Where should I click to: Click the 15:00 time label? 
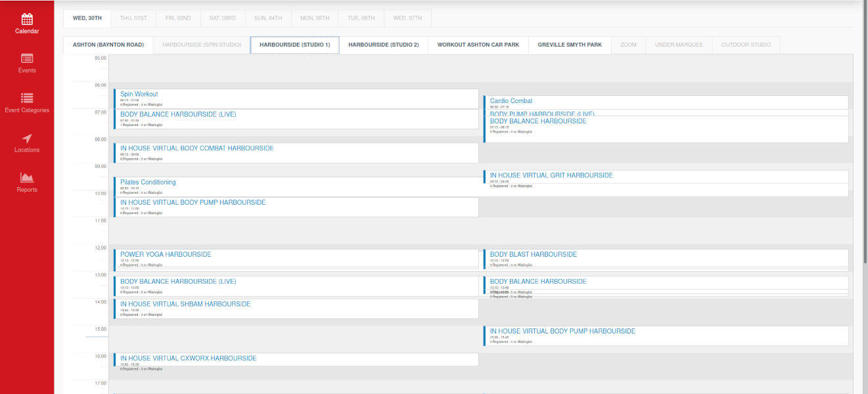coord(100,329)
